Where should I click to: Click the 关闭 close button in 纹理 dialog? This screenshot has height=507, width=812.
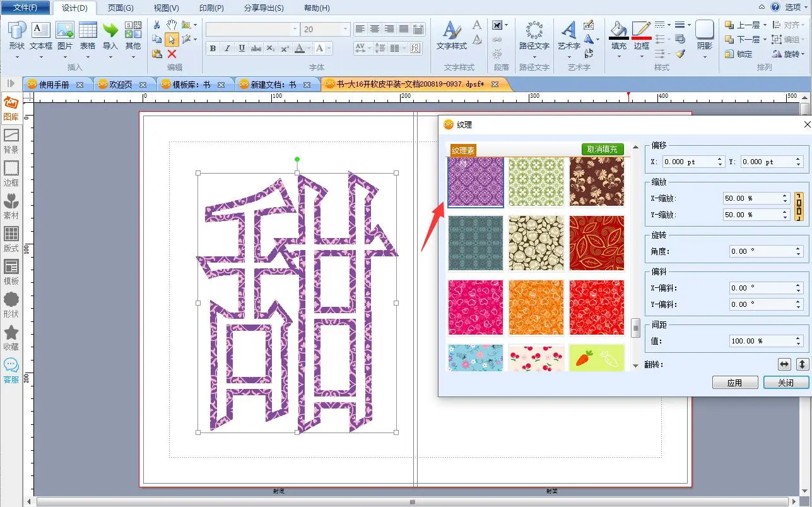[x=786, y=383]
